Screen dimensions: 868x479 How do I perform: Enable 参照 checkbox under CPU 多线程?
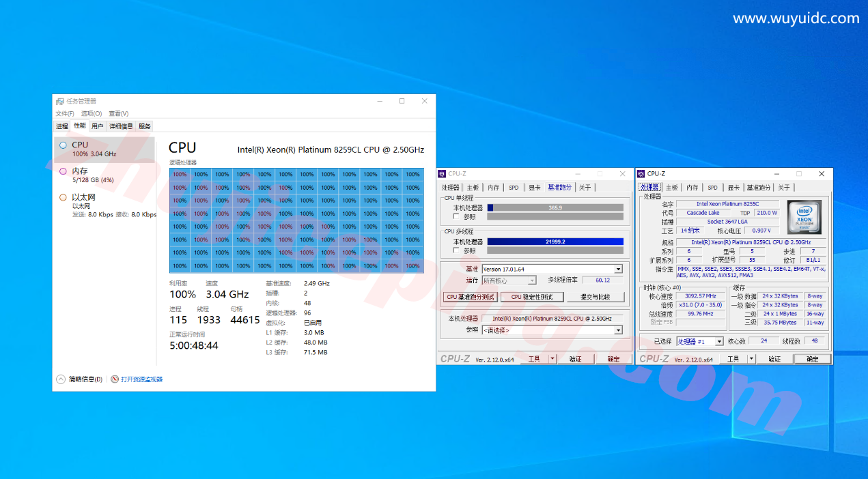click(457, 250)
